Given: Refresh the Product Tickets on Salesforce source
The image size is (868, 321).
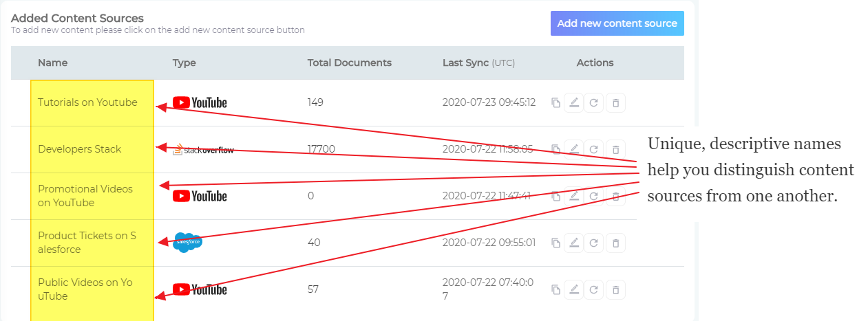Looking at the screenshot, I should [593, 243].
